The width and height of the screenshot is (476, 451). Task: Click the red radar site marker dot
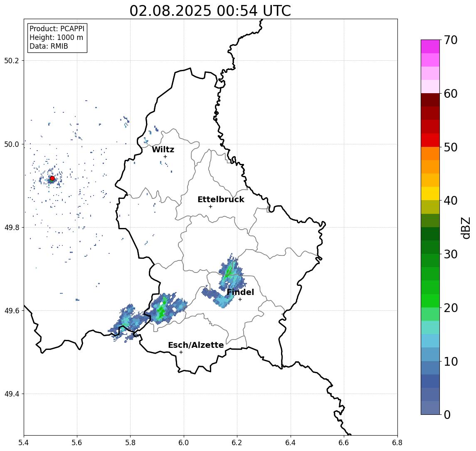click(x=52, y=178)
